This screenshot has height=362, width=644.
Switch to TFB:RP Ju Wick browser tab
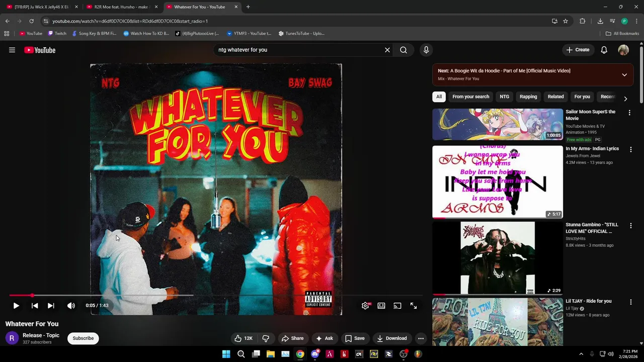41,7
